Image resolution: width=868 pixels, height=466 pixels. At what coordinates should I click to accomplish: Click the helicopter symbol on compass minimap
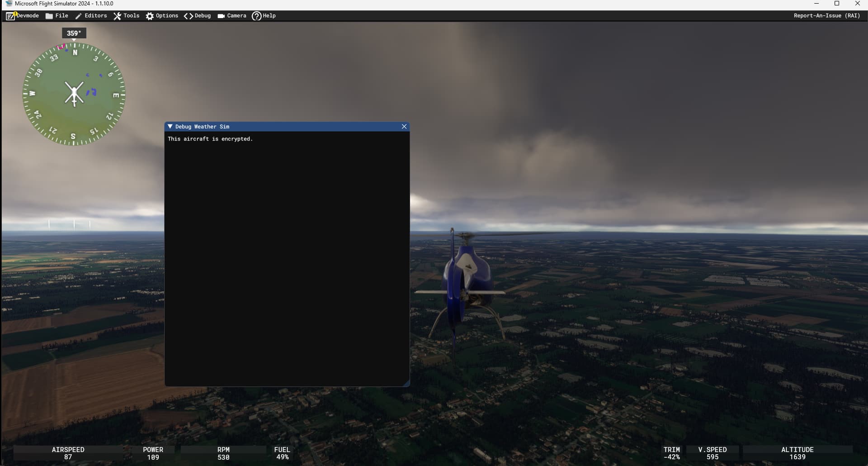pos(74,94)
